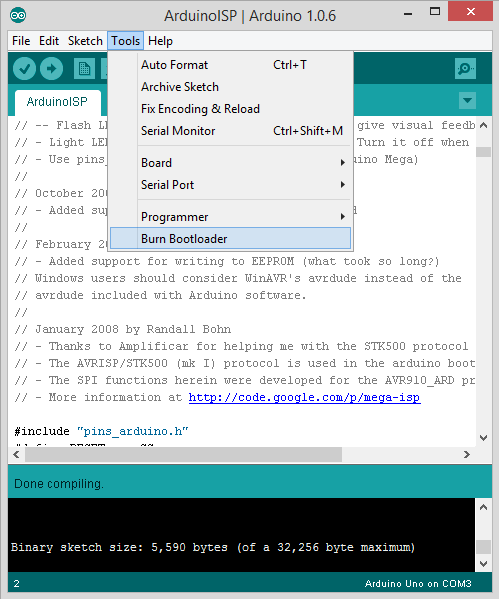499x599 pixels.
Task: Click horizontal scroll left arrow
Action: click(x=16, y=455)
